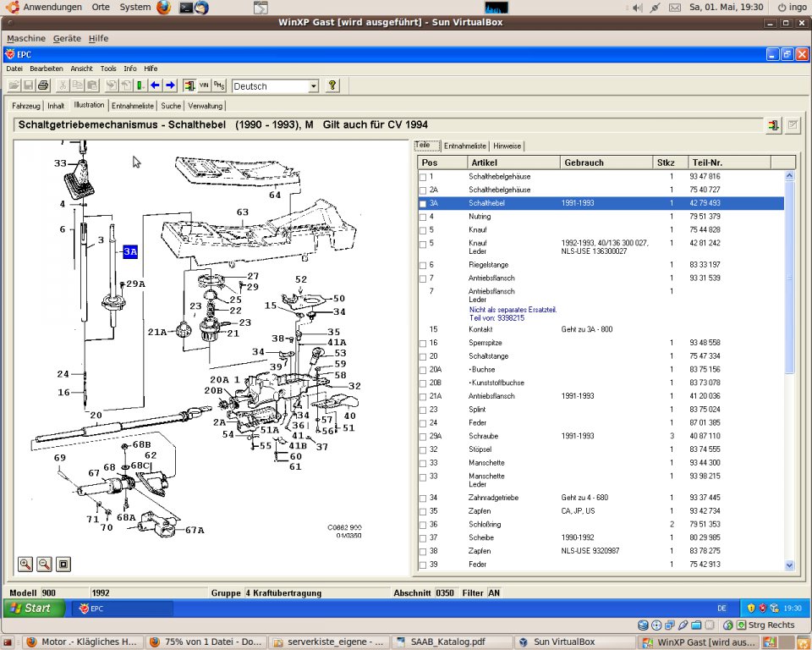Screen dimensions: 812x650
Task: Open help with the question mark icon
Action: pyautogui.click(x=332, y=85)
